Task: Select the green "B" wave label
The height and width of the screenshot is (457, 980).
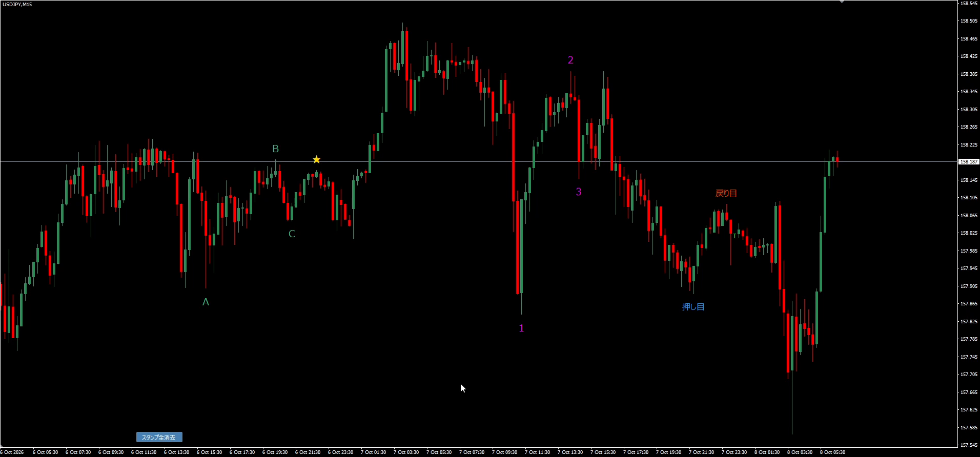Action: tap(275, 149)
